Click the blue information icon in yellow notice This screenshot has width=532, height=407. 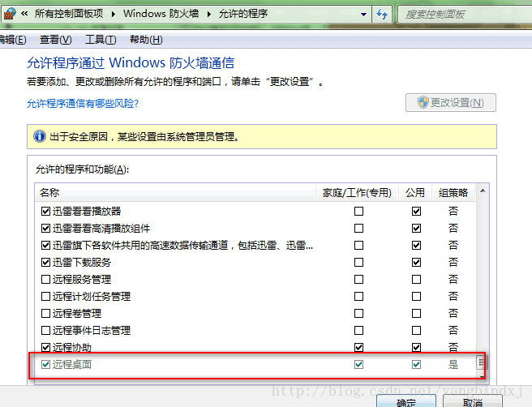40,137
